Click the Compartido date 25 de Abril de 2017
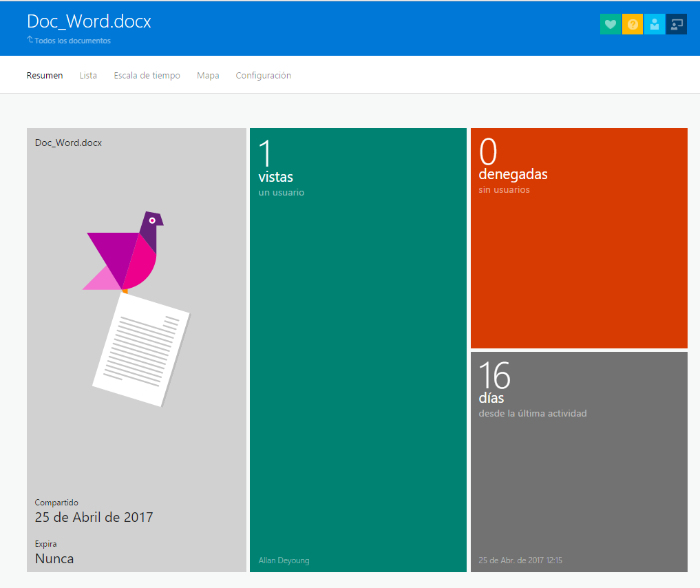Image resolution: width=700 pixels, height=588 pixels. pyautogui.click(x=94, y=517)
